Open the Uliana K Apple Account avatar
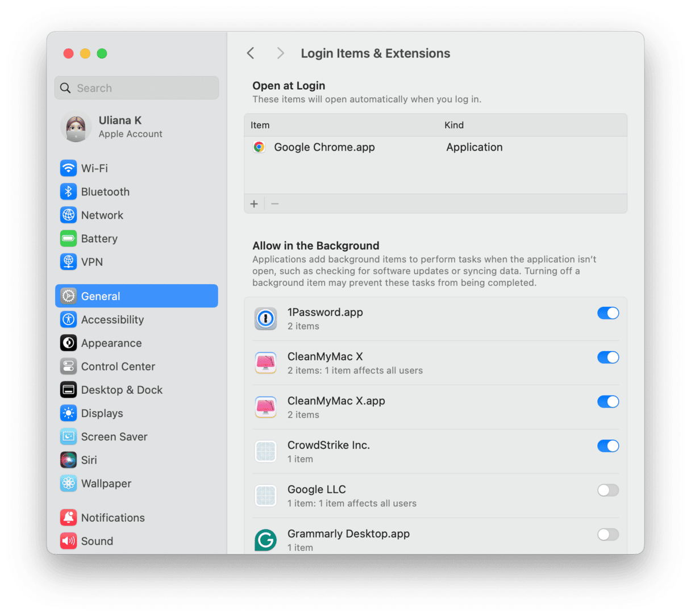 pos(76,127)
